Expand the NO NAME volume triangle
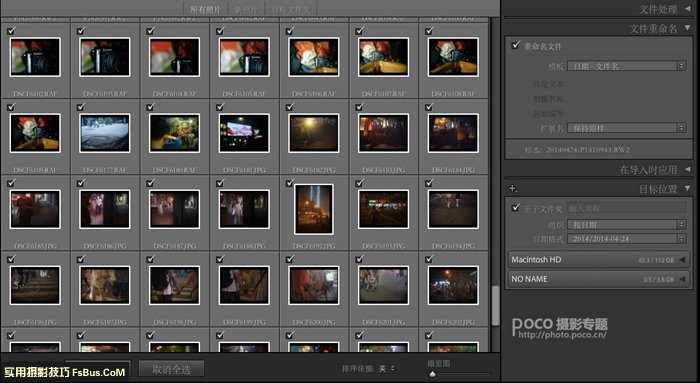 point(682,279)
